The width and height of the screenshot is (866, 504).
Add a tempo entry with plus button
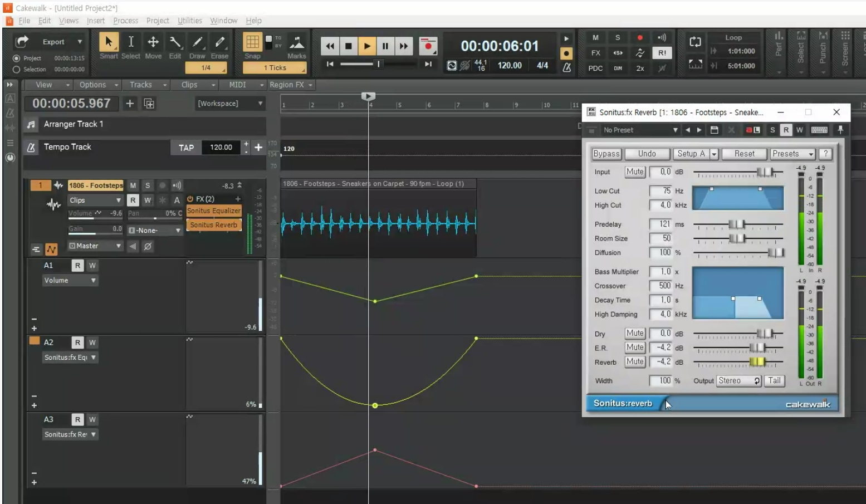[x=258, y=147]
